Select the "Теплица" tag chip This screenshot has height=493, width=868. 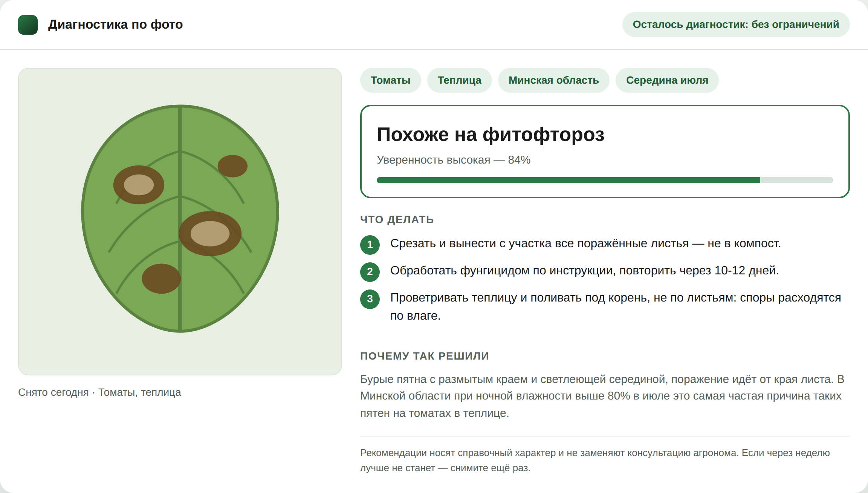[x=459, y=80]
